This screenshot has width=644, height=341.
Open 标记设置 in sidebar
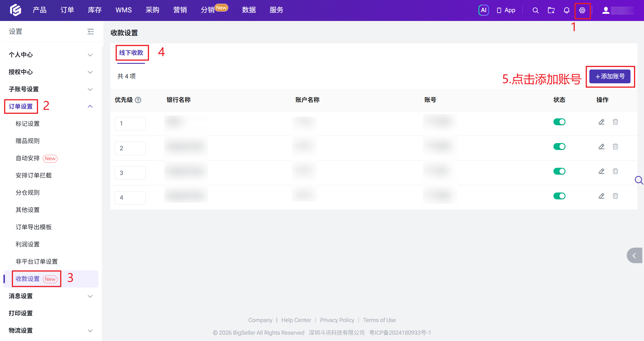(x=28, y=124)
